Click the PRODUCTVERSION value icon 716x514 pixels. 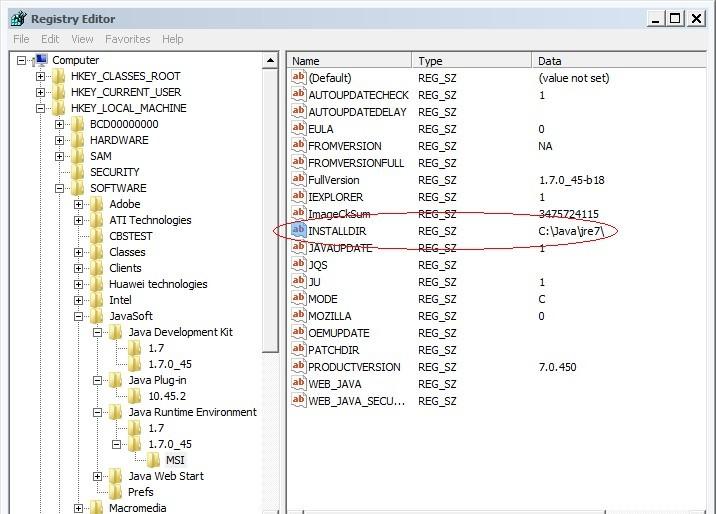click(x=298, y=366)
